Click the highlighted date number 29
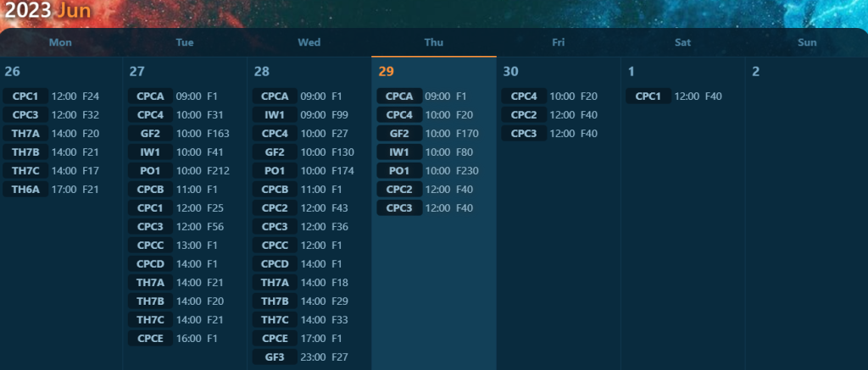868x370 pixels. pyautogui.click(x=386, y=72)
